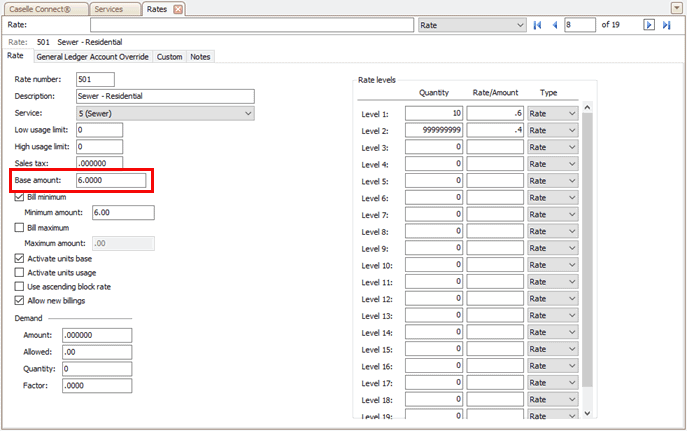This screenshot has height=431, width=687.
Task: Open the Service dropdown
Action: click(248, 113)
